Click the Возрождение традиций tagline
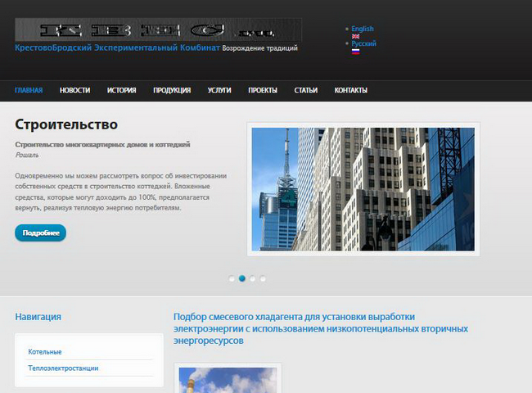 pos(260,48)
